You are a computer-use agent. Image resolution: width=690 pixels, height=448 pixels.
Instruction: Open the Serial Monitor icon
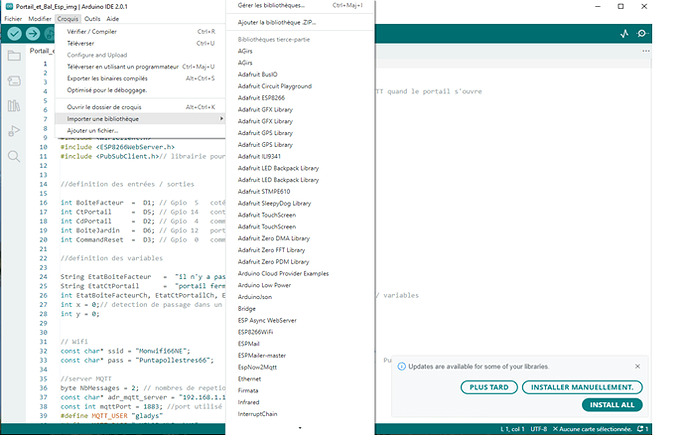pos(642,33)
